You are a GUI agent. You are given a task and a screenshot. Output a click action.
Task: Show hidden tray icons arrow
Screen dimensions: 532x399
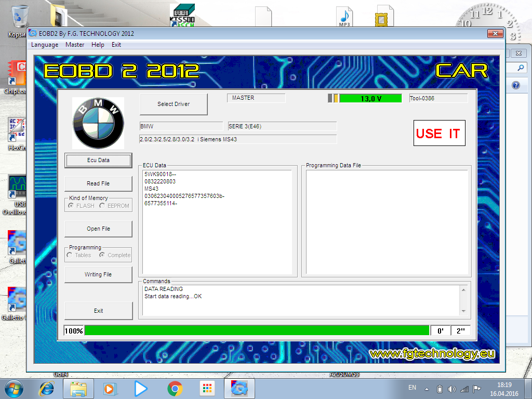point(427,389)
